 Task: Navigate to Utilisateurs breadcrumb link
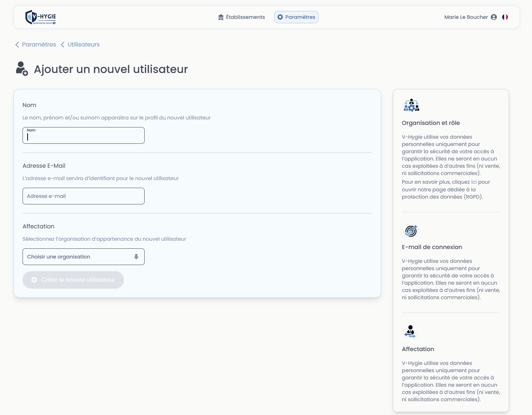click(83, 44)
